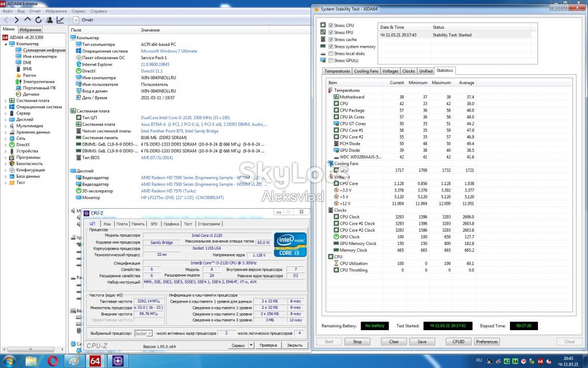Uncheck the Stress CPU checkbox
588x368 pixels.
coord(331,25)
